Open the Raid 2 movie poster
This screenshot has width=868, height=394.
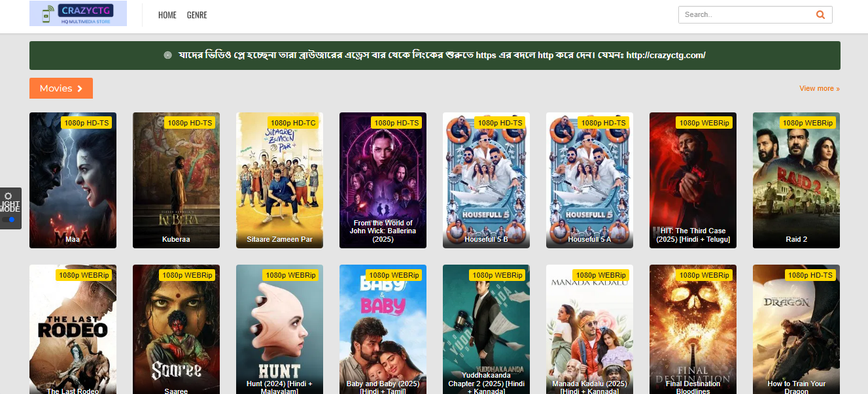coord(796,180)
